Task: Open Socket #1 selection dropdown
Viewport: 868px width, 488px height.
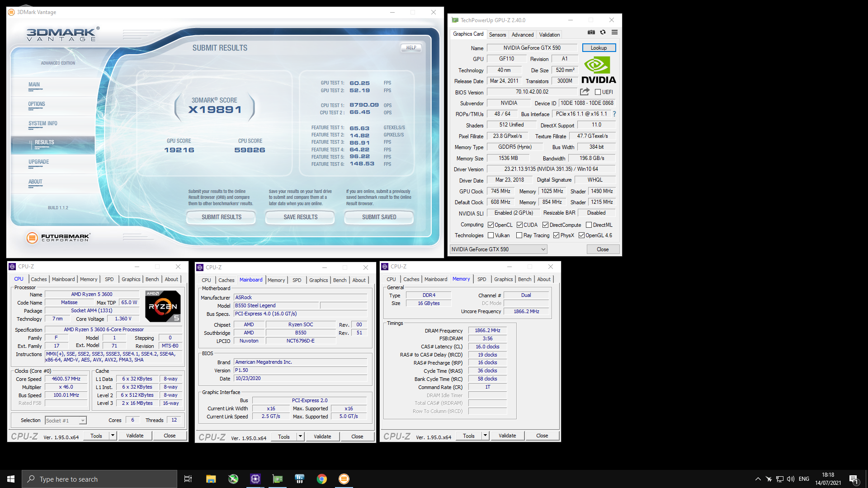Action: [x=66, y=421]
